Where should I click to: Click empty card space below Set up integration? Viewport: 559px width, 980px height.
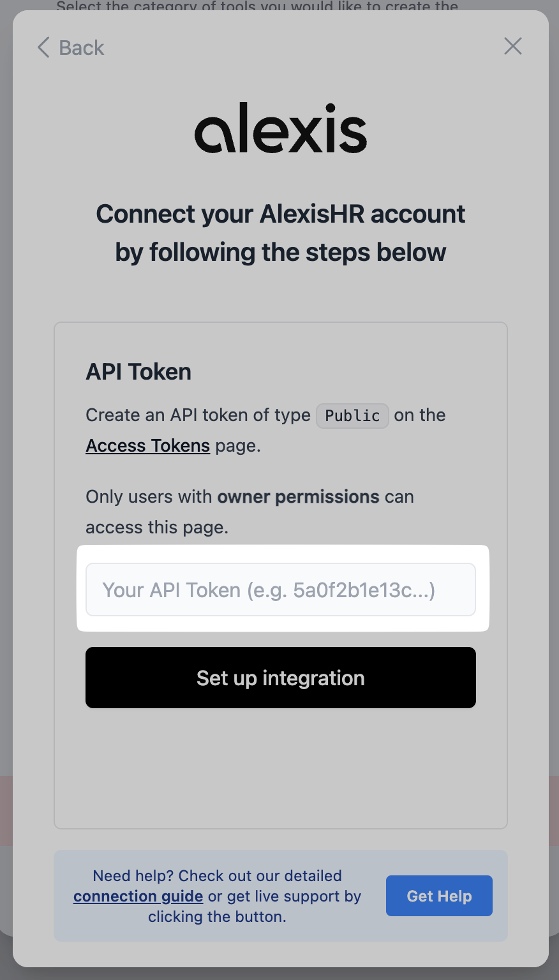[281, 766]
